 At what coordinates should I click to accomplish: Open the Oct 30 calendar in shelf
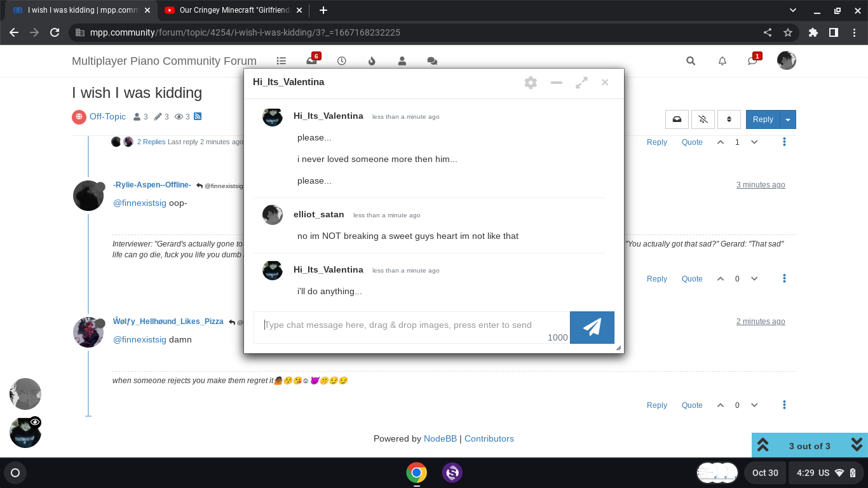point(765,473)
